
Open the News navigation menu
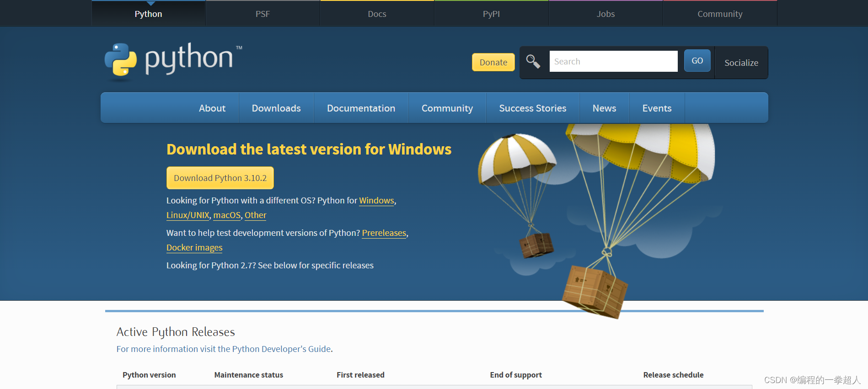[x=605, y=108]
